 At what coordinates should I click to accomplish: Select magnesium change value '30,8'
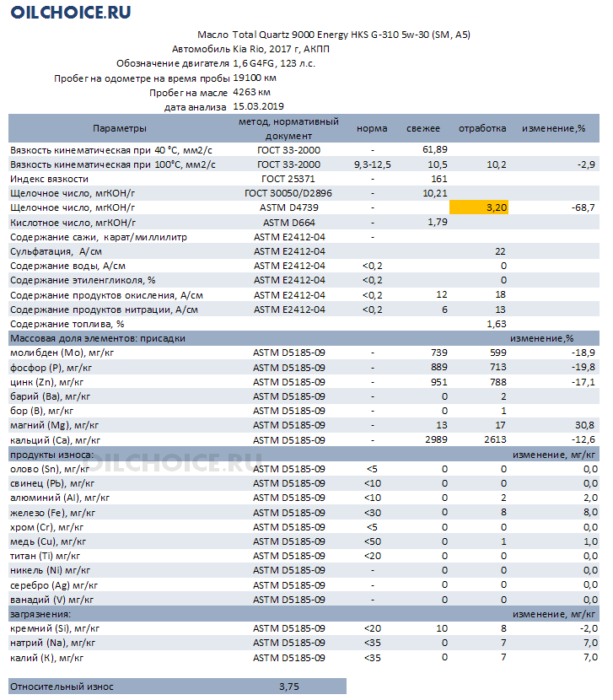[585, 425]
